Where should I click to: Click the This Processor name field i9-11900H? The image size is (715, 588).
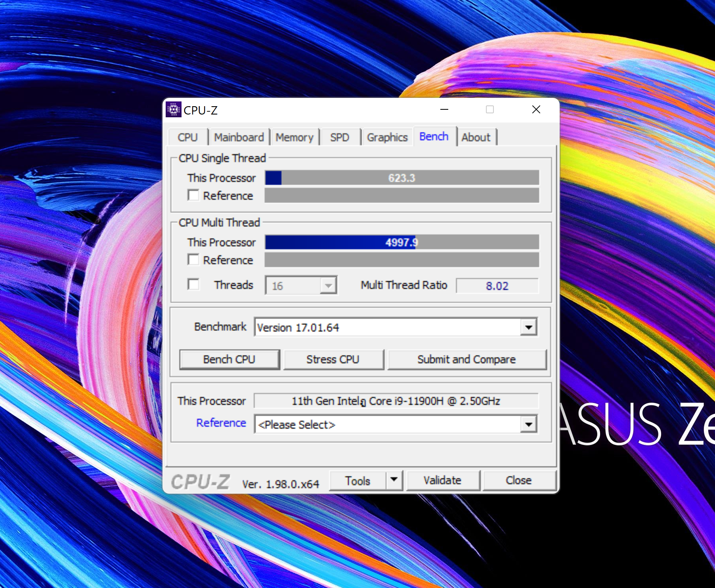coord(396,401)
